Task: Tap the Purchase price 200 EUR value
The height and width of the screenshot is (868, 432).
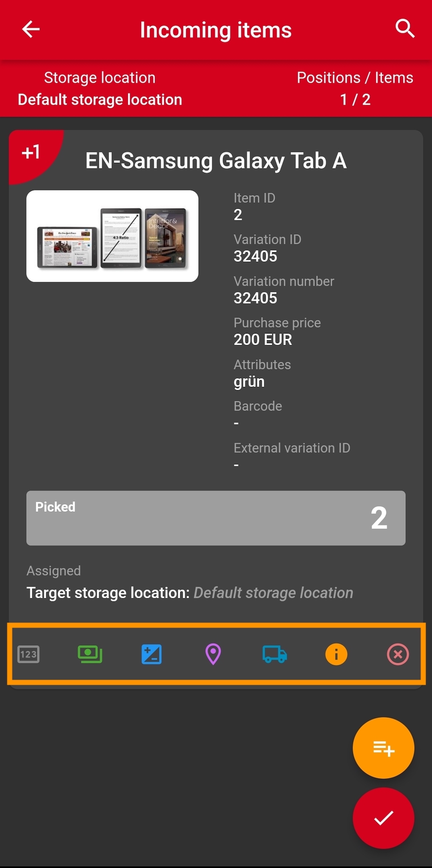Action: click(263, 340)
